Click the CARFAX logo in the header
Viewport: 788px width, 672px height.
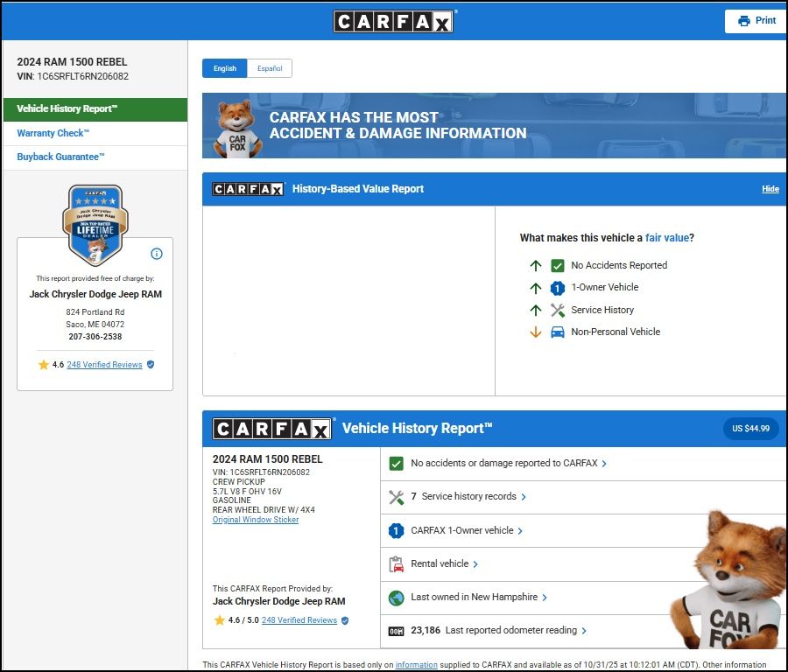(x=393, y=21)
